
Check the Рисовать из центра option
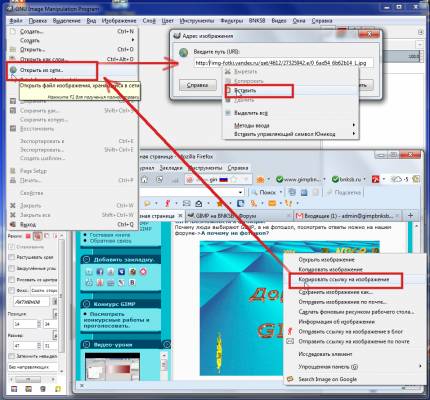coord(12,280)
